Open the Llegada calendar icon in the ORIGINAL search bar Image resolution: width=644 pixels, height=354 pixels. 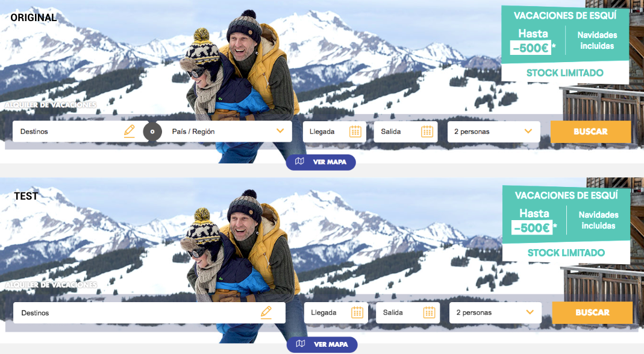355,131
